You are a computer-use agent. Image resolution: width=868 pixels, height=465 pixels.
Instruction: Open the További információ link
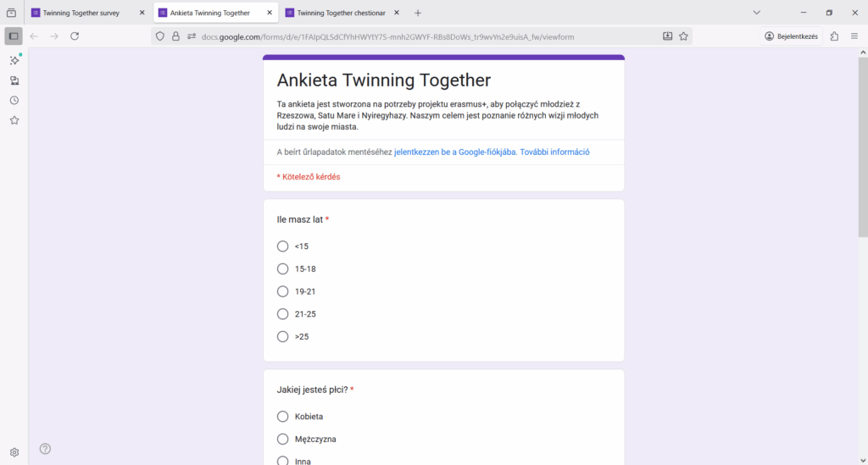click(x=554, y=152)
